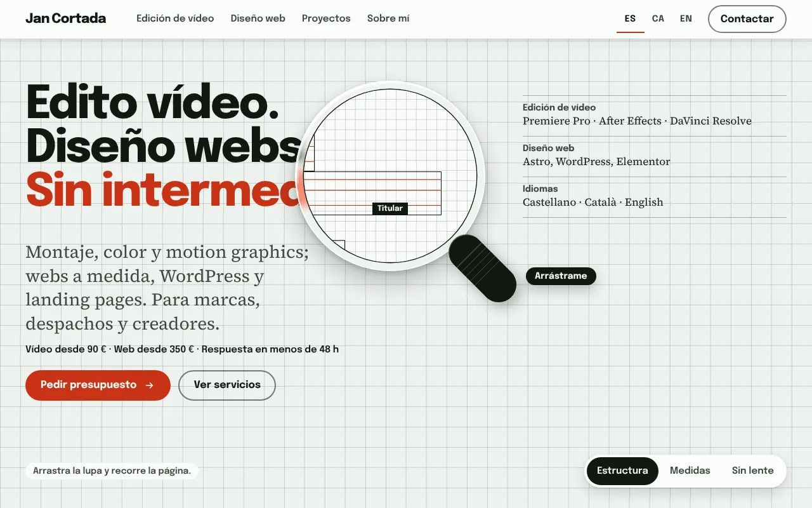Click the Jan Cortada site logo
This screenshot has width=812, height=508.
coord(65,18)
